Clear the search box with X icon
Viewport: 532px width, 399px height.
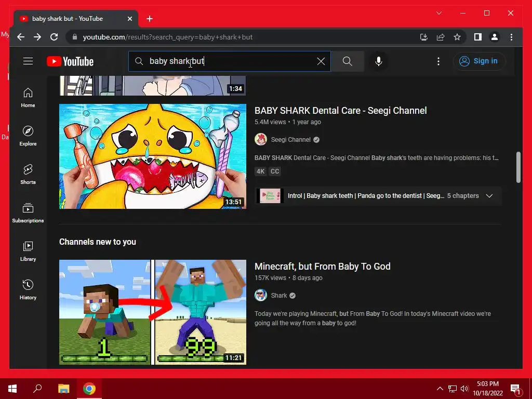(321, 61)
